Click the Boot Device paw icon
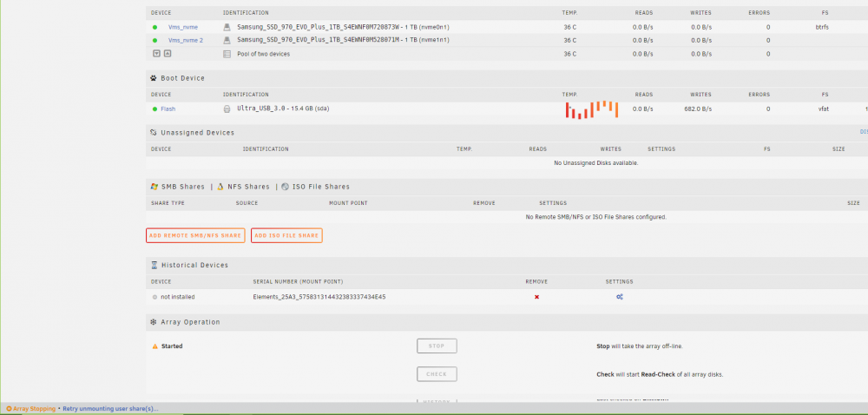Image resolution: width=868 pixels, height=415 pixels. [154, 78]
